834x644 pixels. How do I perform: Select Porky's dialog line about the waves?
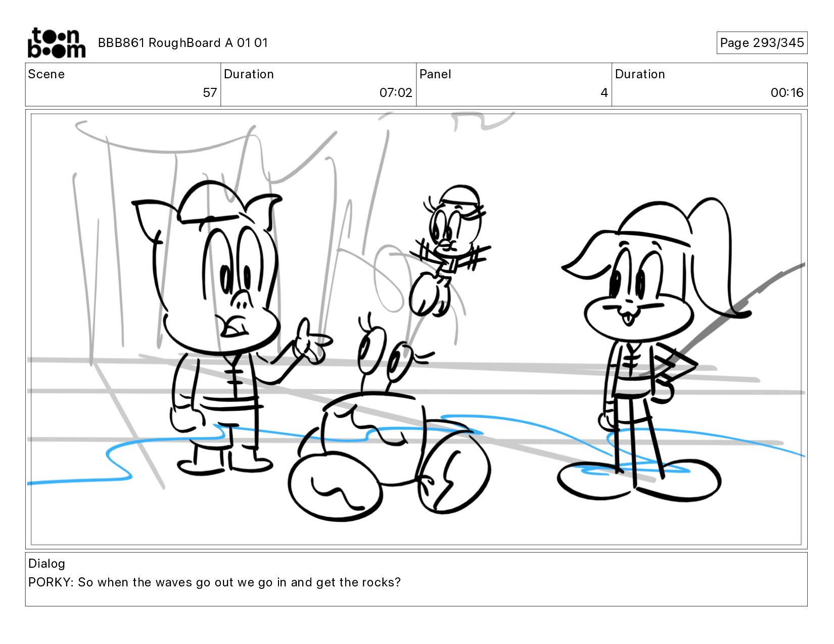point(214,582)
